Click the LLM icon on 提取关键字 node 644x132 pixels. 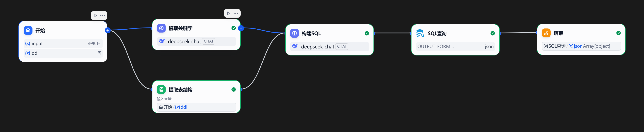pyautogui.click(x=161, y=28)
